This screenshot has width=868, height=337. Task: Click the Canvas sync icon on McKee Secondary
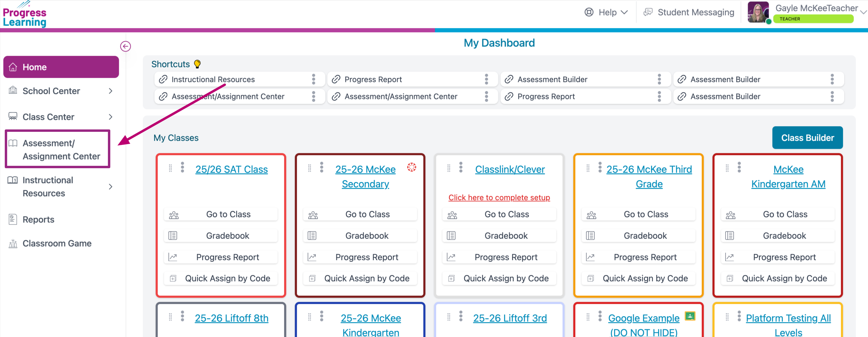(411, 167)
